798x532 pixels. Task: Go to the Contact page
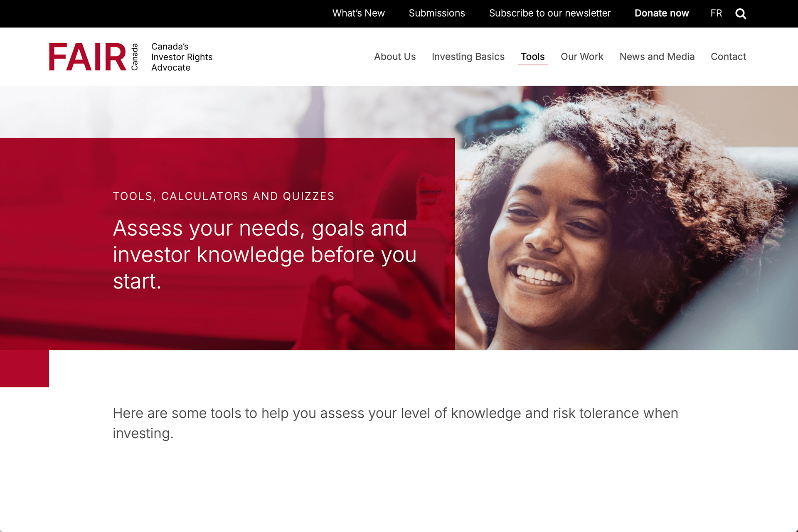[x=728, y=57]
